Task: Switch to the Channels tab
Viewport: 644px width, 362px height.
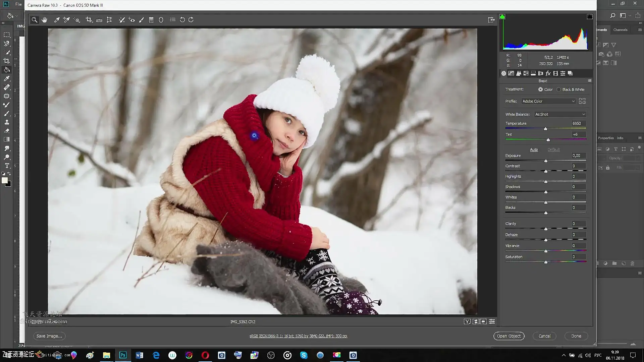Action: [620, 30]
